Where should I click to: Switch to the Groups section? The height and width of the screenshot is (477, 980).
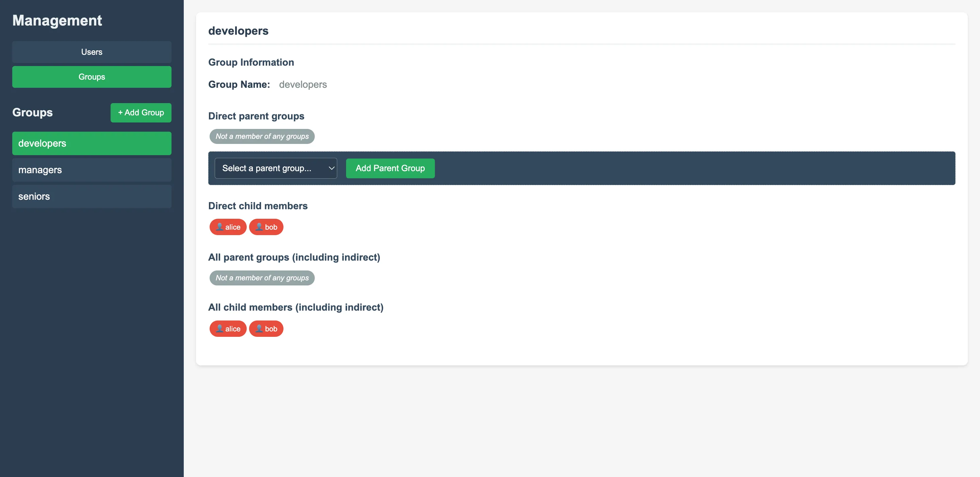coord(91,77)
